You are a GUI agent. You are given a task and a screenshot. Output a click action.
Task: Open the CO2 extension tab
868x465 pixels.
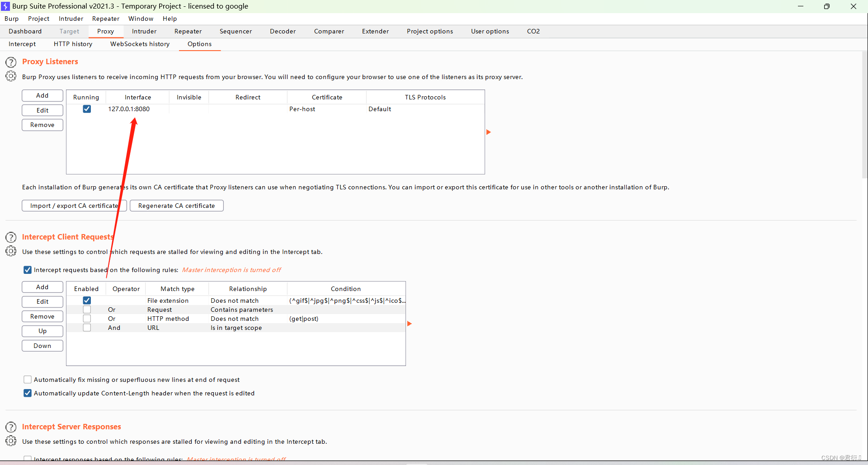[x=533, y=31]
